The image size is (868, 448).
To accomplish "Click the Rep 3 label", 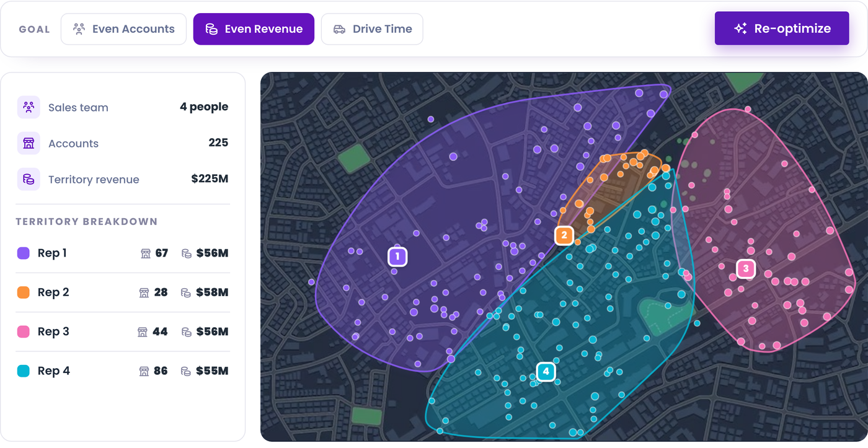I will click(x=53, y=332).
